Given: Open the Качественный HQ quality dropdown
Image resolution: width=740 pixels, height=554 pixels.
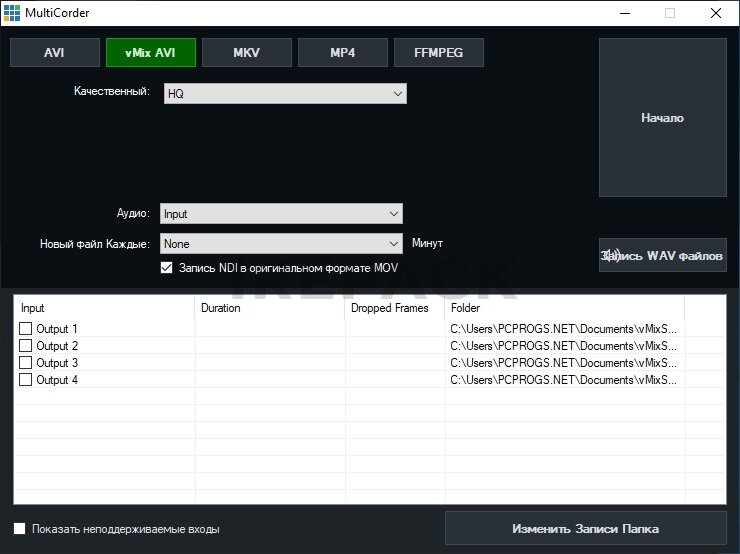Looking at the screenshot, I should [x=285, y=94].
